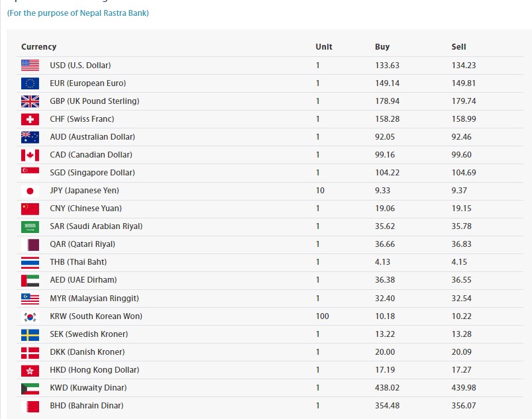Click the Swiss flag icon
The width and height of the screenshot is (532, 419).
coord(30,119)
